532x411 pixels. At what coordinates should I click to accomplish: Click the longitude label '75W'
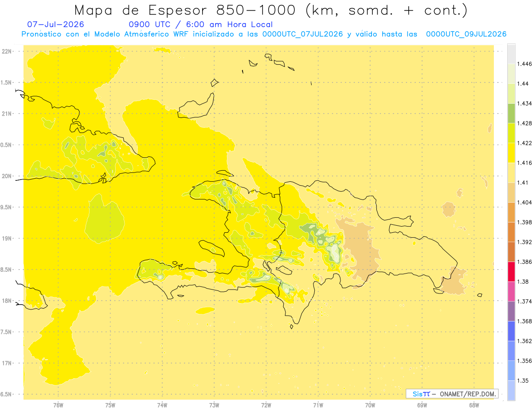click(110, 405)
